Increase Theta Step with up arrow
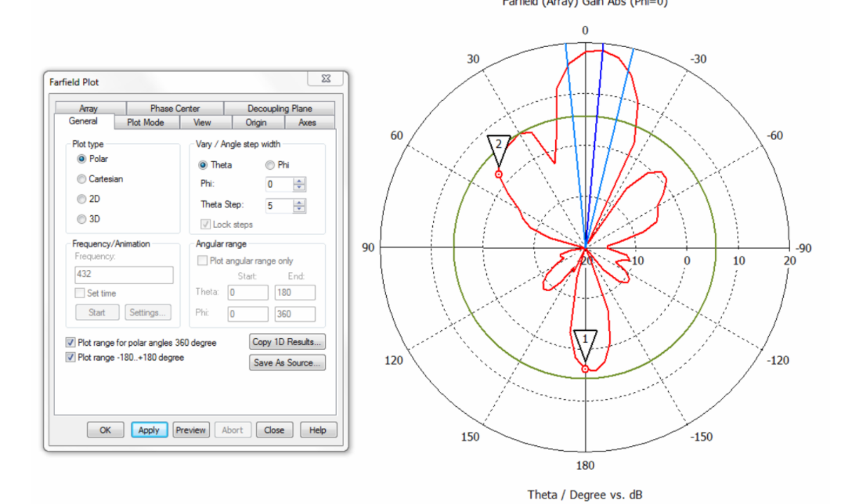The width and height of the screenshot is (841, 504). (300, 202)
